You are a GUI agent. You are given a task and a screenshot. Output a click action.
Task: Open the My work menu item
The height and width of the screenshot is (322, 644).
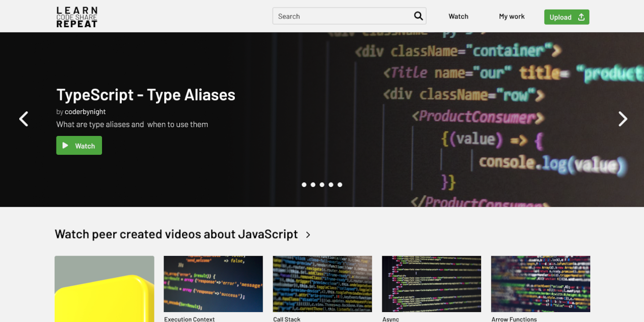(x=512, y=16)
